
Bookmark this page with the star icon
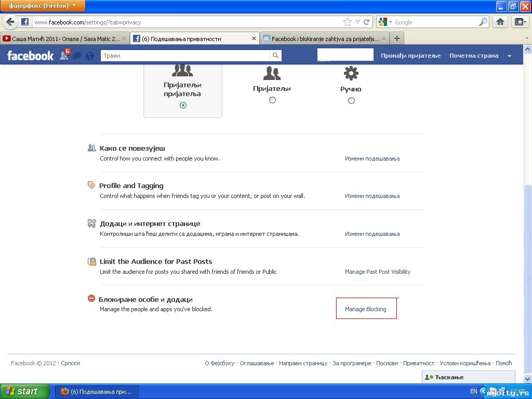[347, 22]
